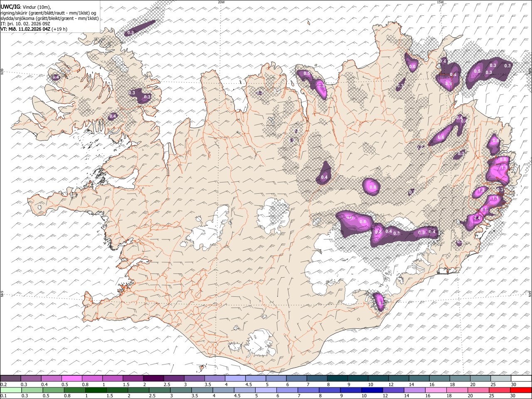Select the "slydda/snjókoma" legend description line
The height and width of the screenshot is (399, 532).
click(50, 18)
